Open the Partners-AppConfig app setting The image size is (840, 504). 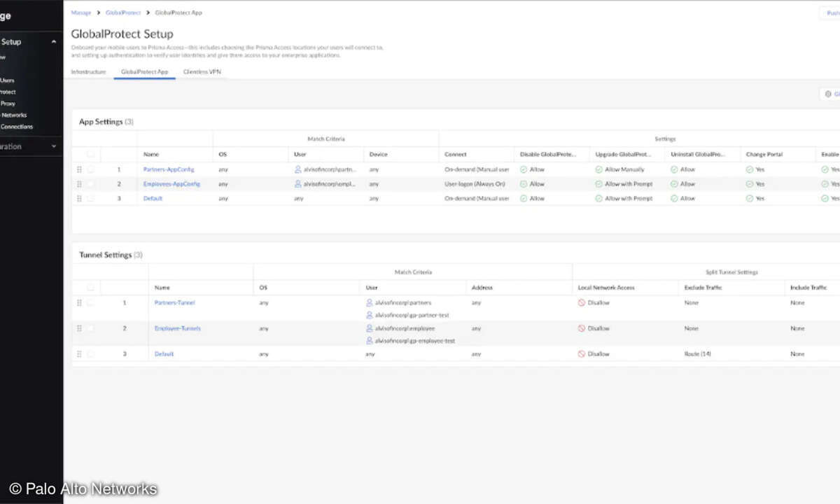coord(169,169)
